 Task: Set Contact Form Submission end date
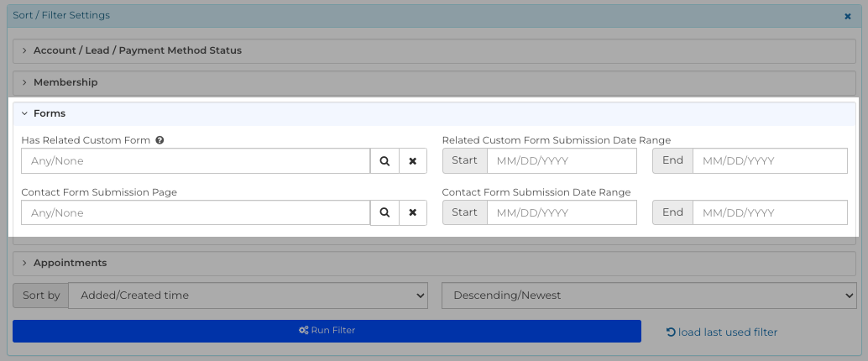coord(770,212)
